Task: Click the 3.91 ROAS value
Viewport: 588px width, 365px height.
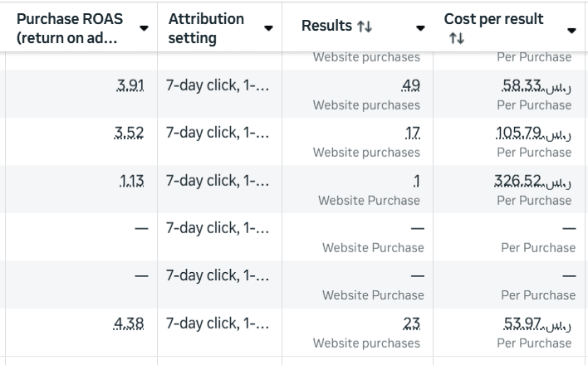Action: point(130,85)
